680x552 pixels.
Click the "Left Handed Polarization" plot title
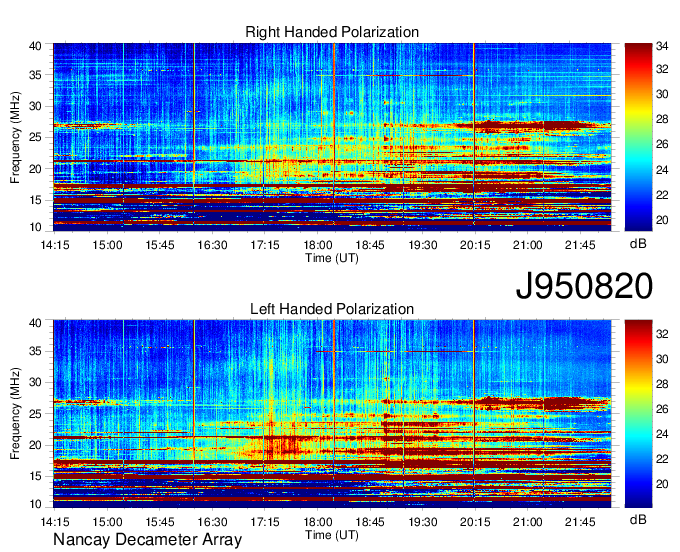coord(332,309)
